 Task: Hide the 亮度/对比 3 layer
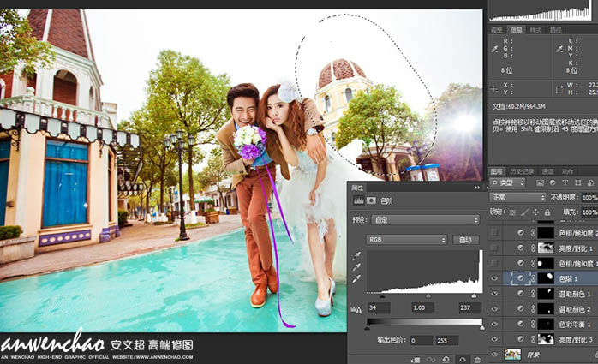click(494, 339)
